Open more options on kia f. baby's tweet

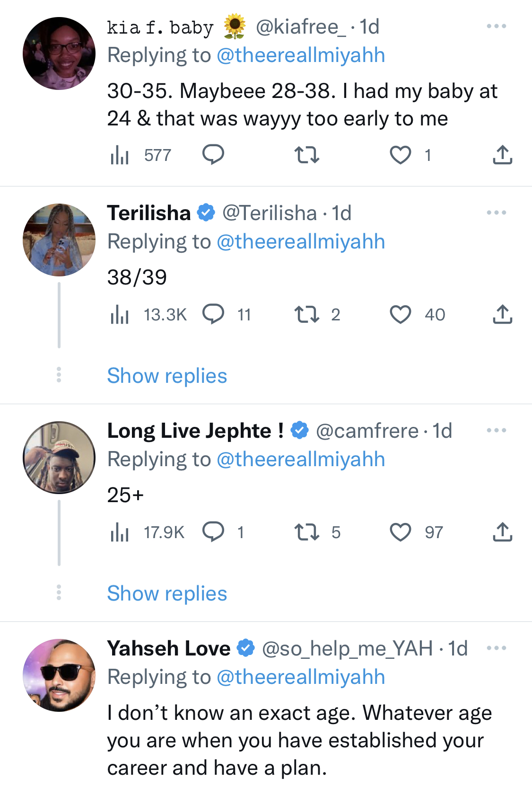497,27
